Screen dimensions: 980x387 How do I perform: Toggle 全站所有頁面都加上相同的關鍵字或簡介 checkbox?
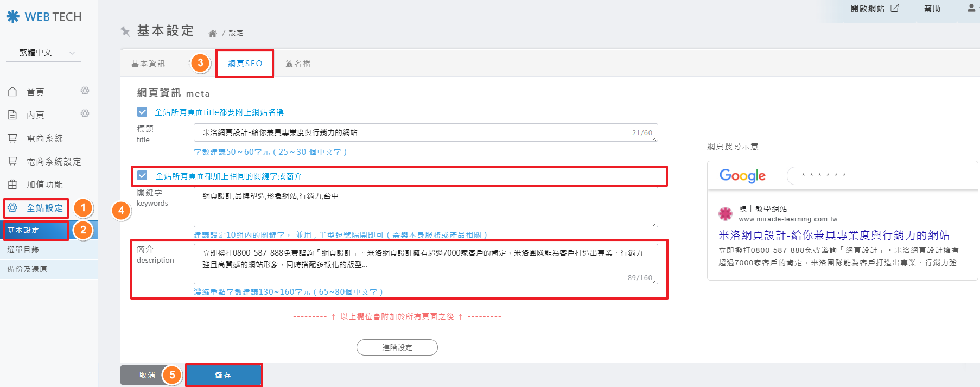point(142,175)
